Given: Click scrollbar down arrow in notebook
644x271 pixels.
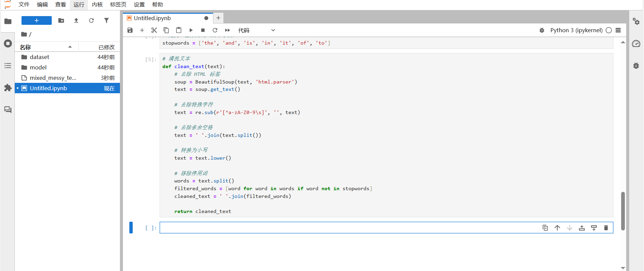Looking at the screenshot, I should pos(623,268).
